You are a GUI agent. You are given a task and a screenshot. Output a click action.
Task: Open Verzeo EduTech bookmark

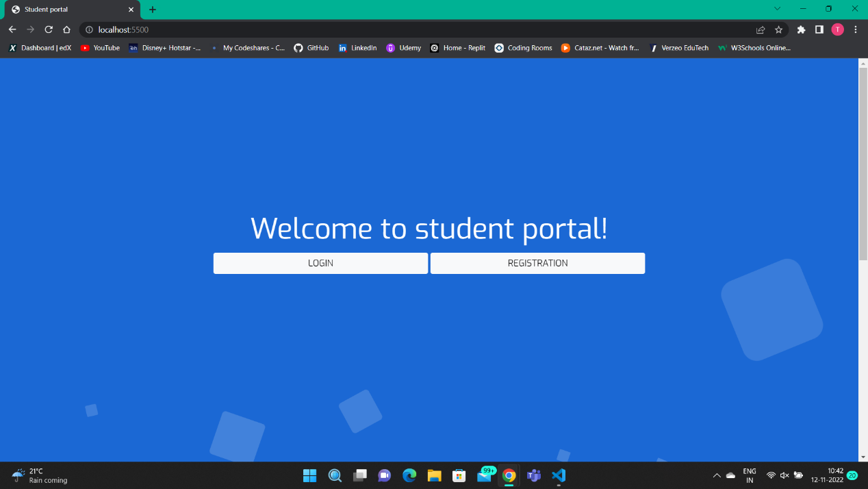pos(679,48)
